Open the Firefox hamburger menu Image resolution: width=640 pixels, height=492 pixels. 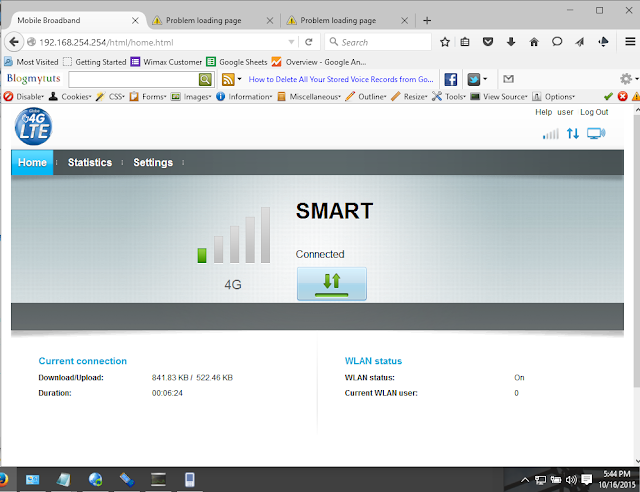[x=630, y=42]
